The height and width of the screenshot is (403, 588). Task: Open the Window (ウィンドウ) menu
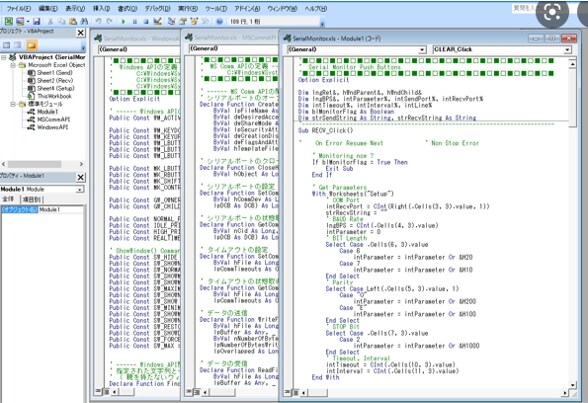click(282, 8)
